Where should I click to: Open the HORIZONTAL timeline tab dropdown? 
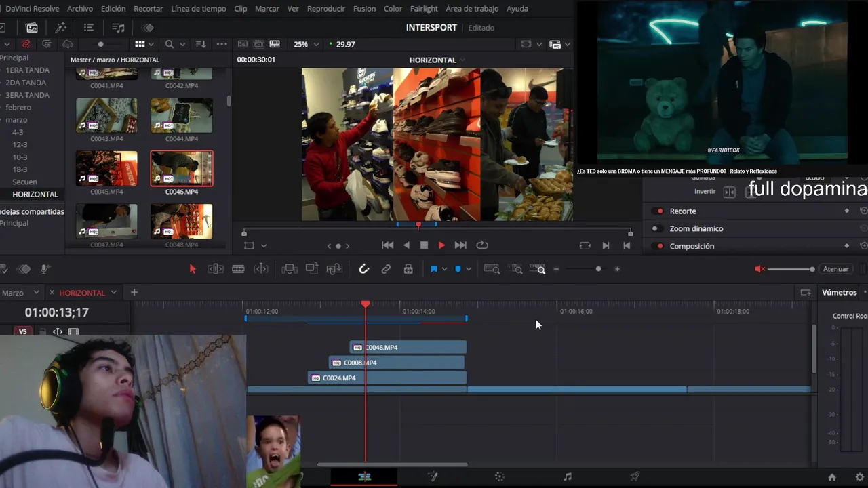click(113, 293)
